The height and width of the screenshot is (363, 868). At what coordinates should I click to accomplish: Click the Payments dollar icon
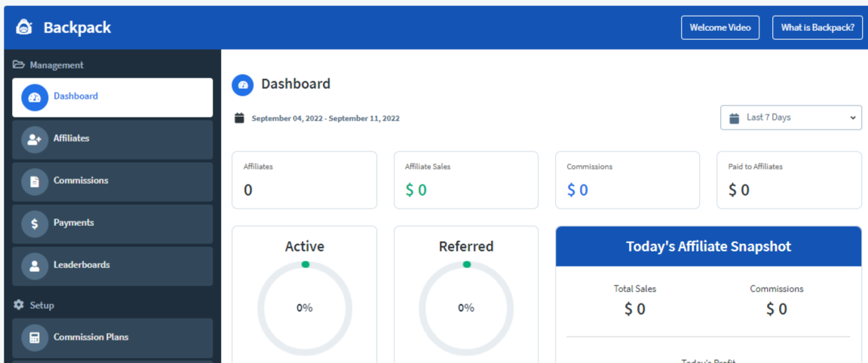point(35,224)
